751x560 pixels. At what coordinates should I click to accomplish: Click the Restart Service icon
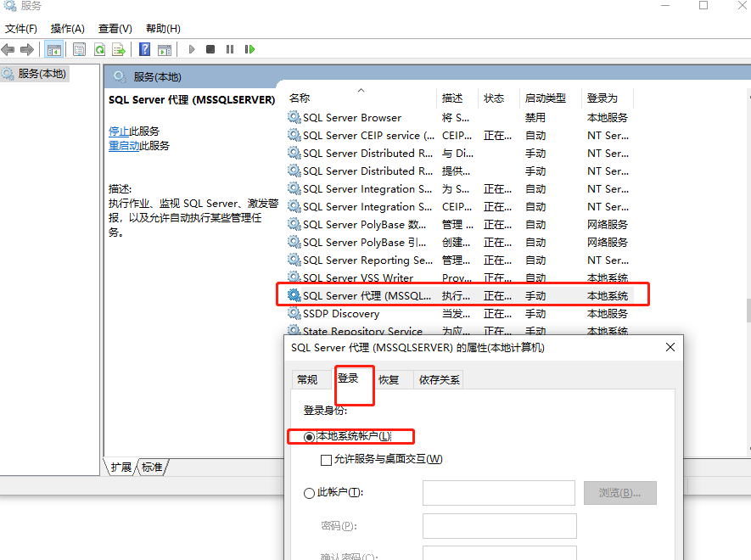click(249, 49)
